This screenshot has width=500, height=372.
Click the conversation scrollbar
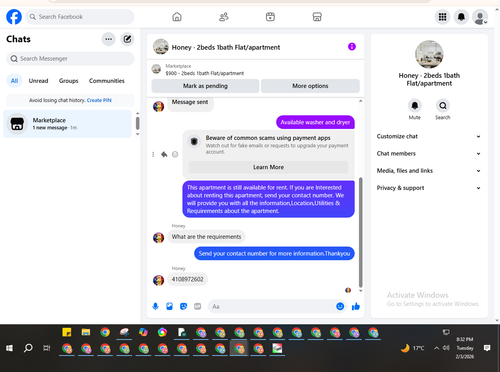[360, 232]
